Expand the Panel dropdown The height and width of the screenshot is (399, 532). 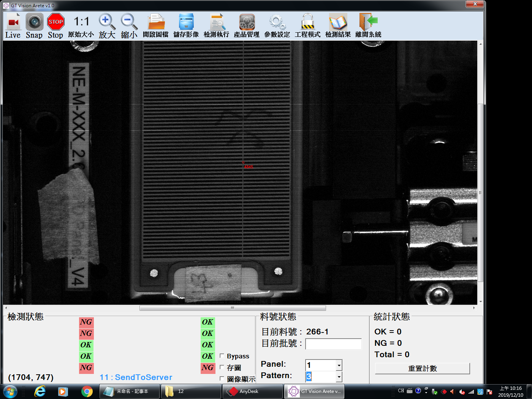(339, 365)
